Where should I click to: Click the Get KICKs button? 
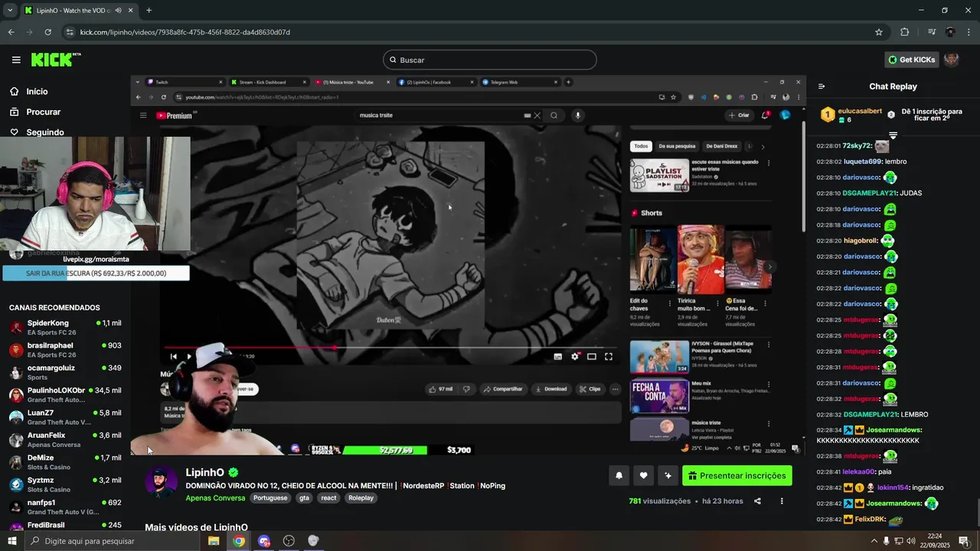911,60
